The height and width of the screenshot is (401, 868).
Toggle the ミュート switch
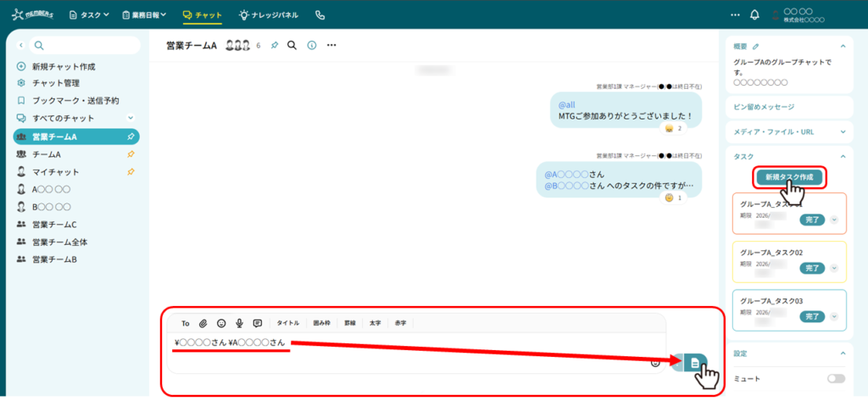[836, 379]
